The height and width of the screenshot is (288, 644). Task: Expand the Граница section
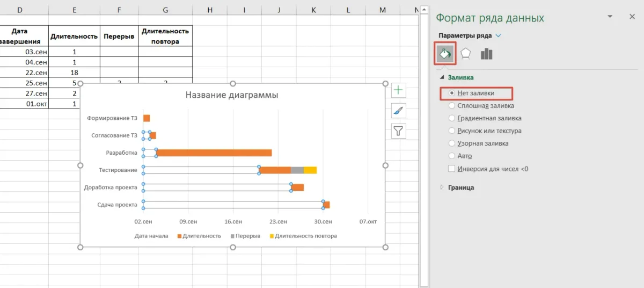pos(461,188)
